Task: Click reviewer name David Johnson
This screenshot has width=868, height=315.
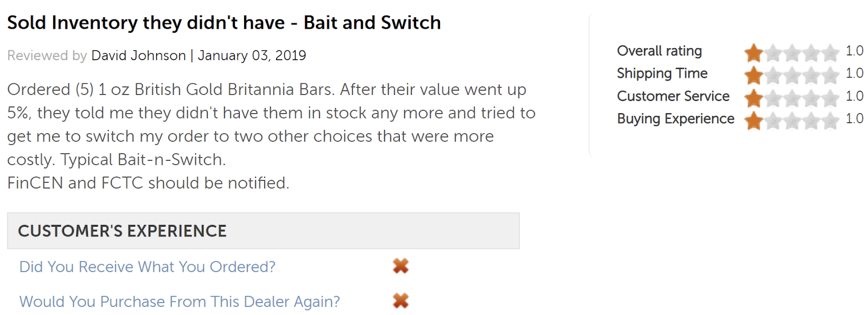Action: click(x=138, y=55)
